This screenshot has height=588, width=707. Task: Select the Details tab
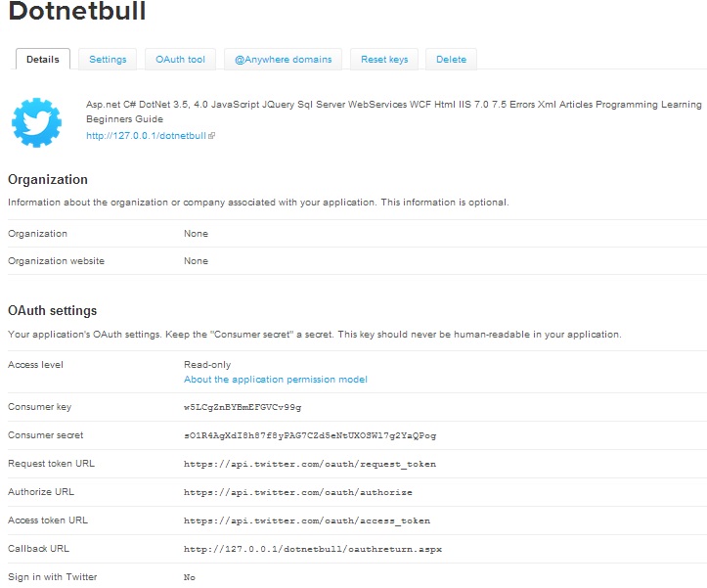click(x=43, y=59)
